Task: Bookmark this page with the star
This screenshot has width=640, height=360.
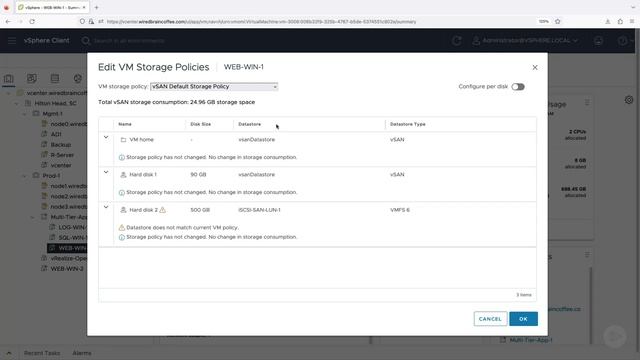Action: 558,21
